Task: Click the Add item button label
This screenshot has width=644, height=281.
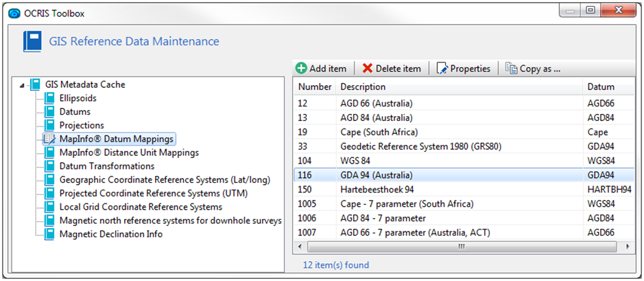Action: pos(328,69)
